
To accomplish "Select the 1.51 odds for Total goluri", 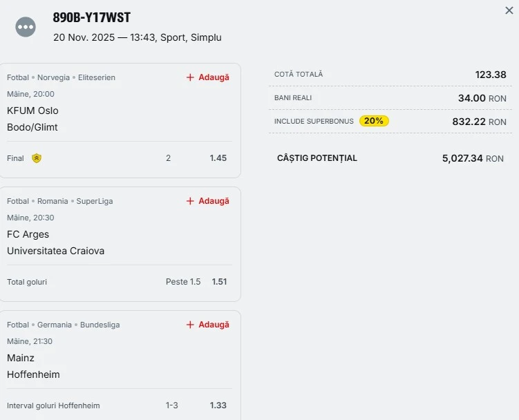I will [219, 282].
